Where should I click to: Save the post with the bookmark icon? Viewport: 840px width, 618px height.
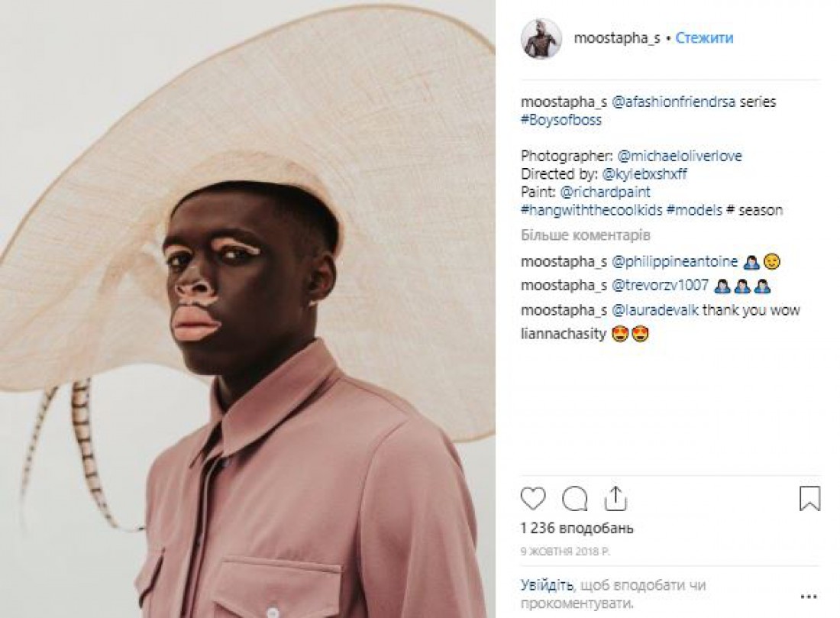click(x=809, y=498)
